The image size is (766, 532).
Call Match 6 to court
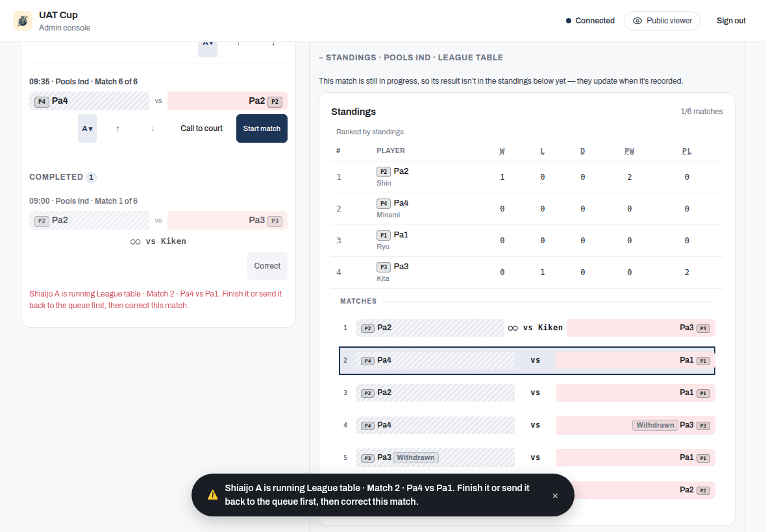pyautogui.click(x=201, y=128)
